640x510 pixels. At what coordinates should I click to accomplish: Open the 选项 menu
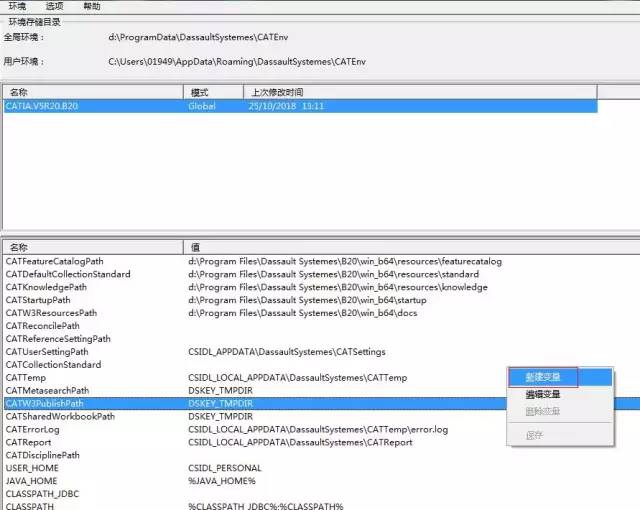coord(54,6)
